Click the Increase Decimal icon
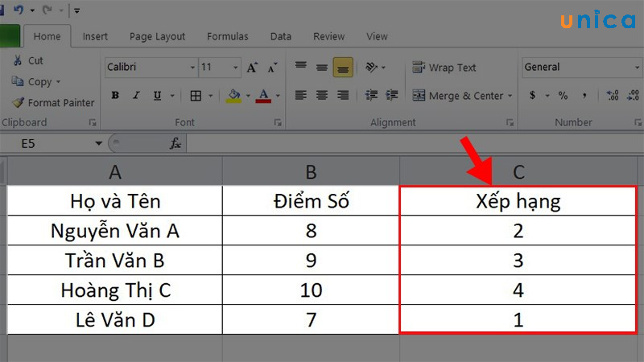 pyautogui.click(x=613, y=96)
